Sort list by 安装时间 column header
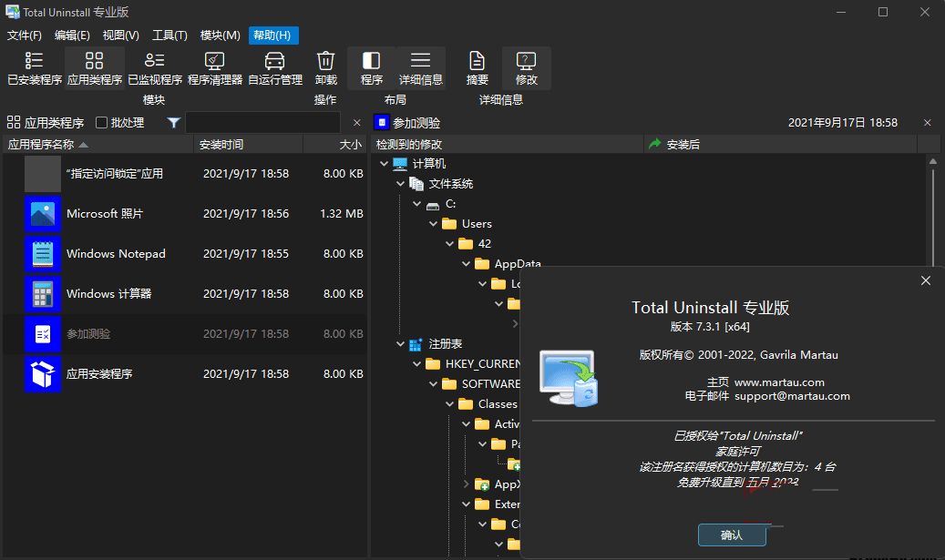Viewport: 945px width, 560px height. pyautogui.click(x=221, y=145)
